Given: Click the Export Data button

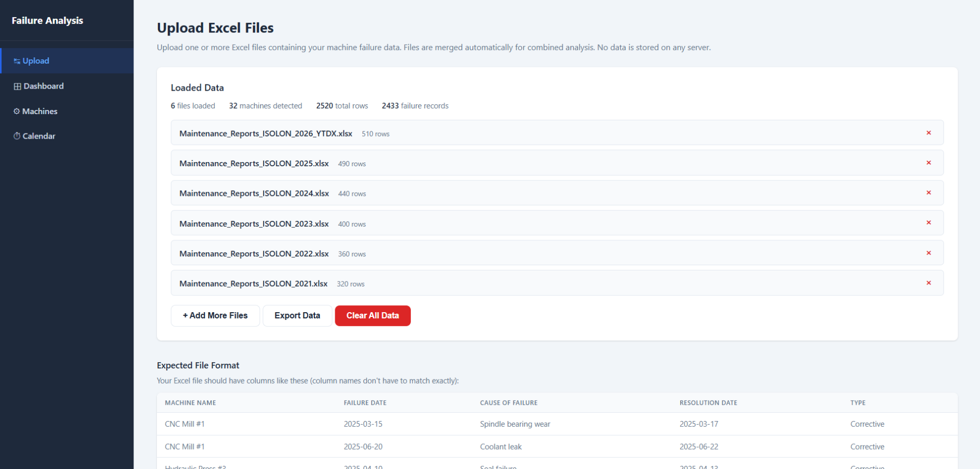Looking at the screenshot, I should click(x=297, y=316).
